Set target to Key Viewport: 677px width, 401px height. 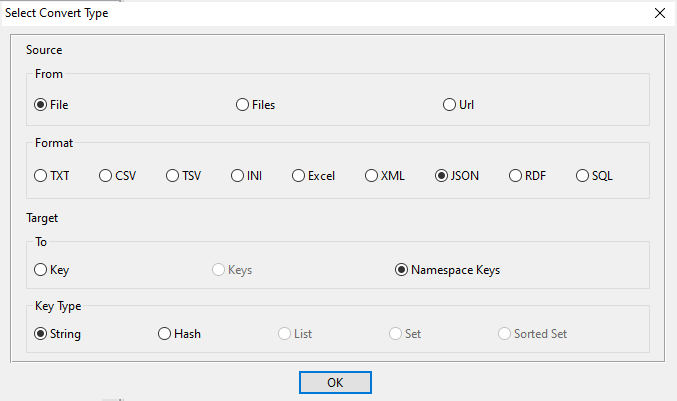point(41,269)
